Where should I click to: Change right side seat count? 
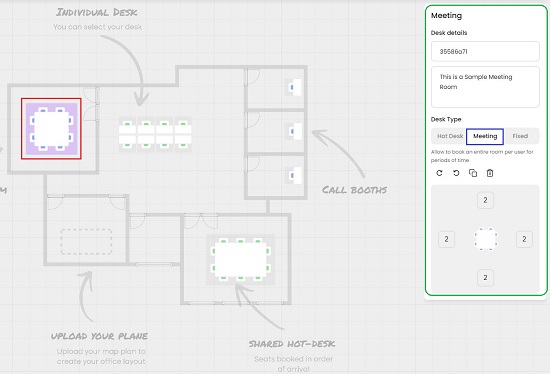click(x=524, y=239)
